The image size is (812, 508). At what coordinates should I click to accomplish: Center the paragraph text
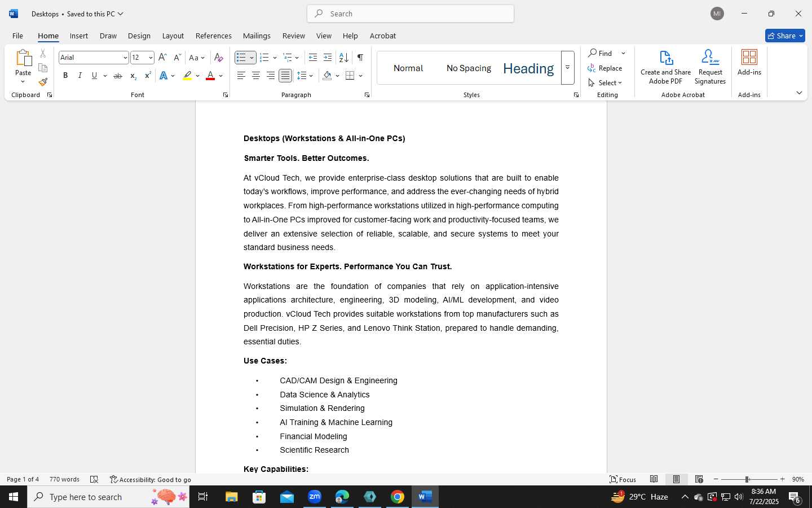256,76
